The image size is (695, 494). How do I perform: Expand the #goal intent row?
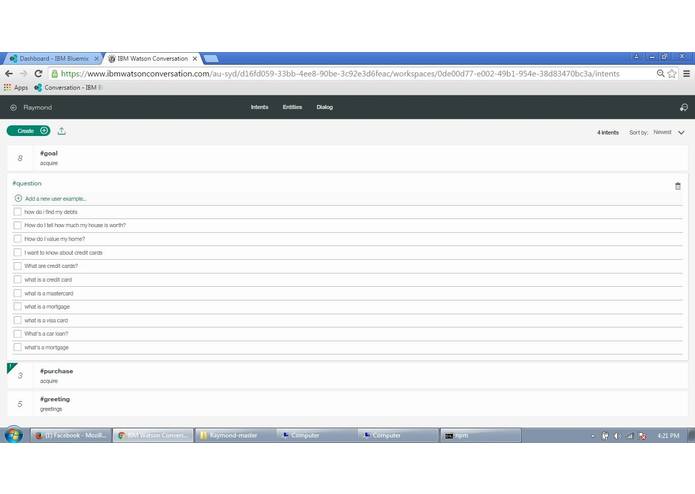click(348, 158)
